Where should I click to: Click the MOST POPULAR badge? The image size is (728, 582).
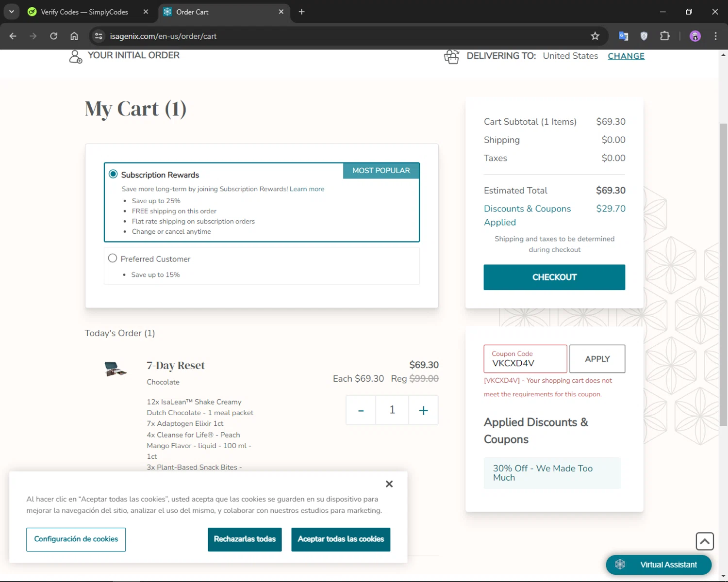(381, 171)
